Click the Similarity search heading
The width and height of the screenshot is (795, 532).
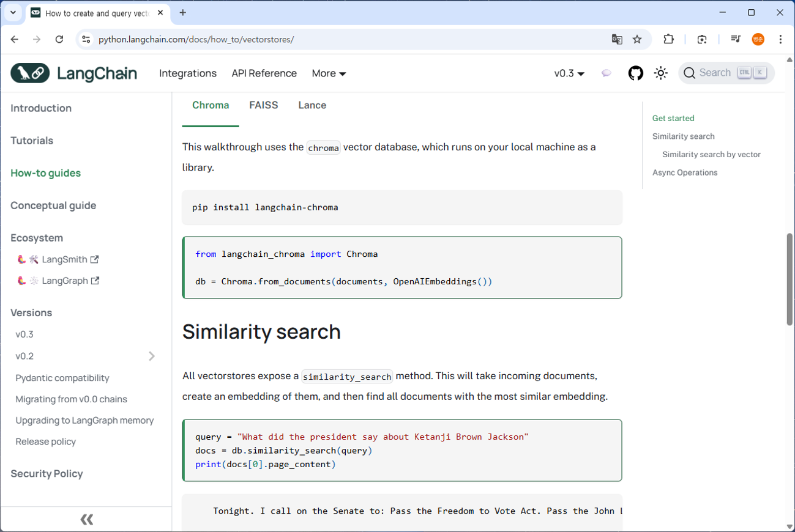click(x=261, y=331)
